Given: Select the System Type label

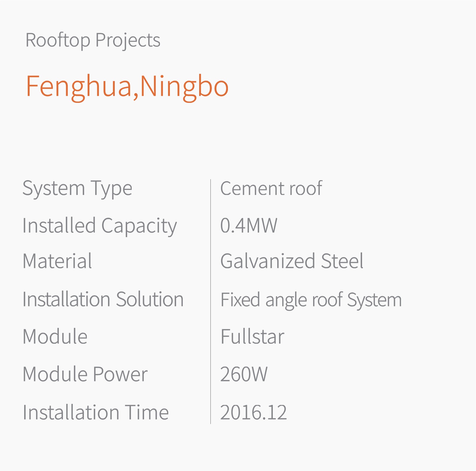Looking at the screenshot, I should (77, 189).
